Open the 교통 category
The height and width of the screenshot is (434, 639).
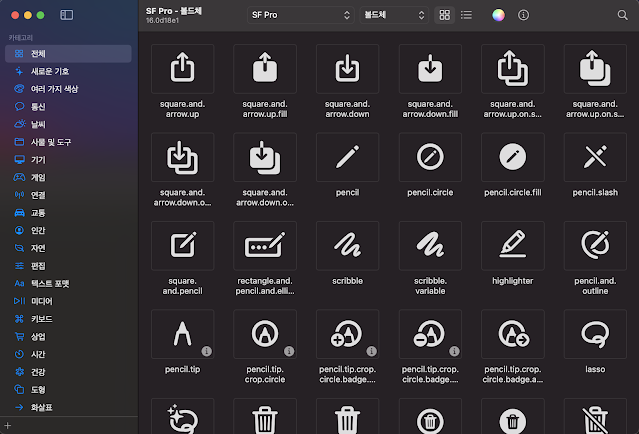(68, 213)
